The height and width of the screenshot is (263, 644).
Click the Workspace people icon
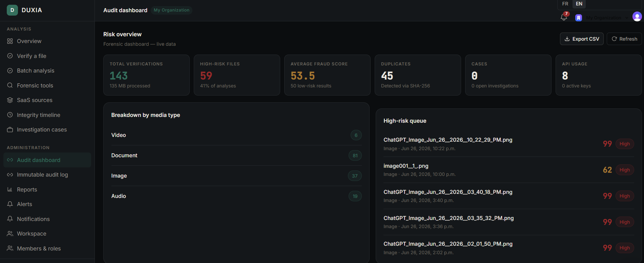click(x=10, y=234)
